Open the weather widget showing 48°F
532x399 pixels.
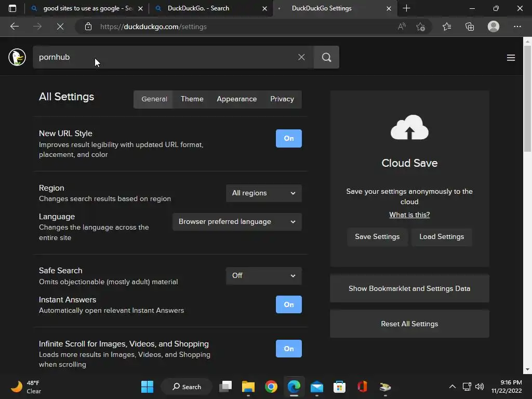point(26,387)
